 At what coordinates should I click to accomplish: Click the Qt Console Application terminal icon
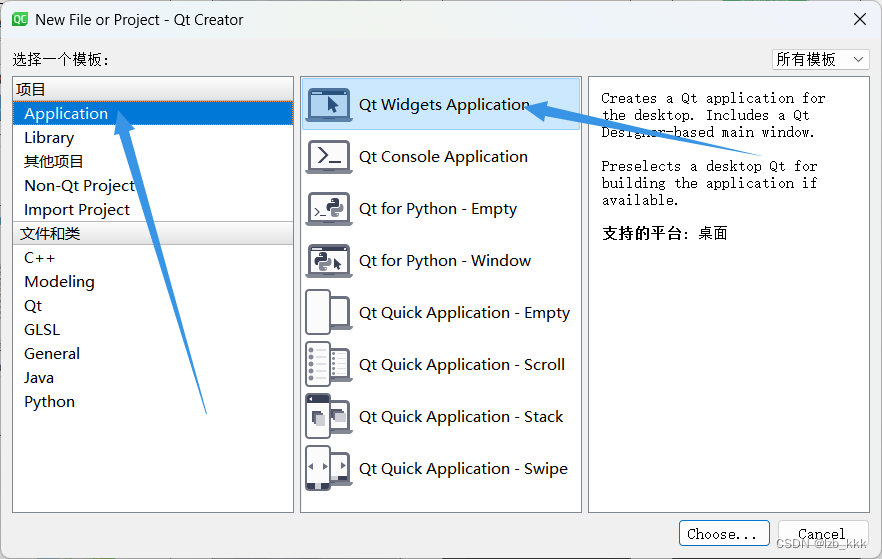(328, 156)
